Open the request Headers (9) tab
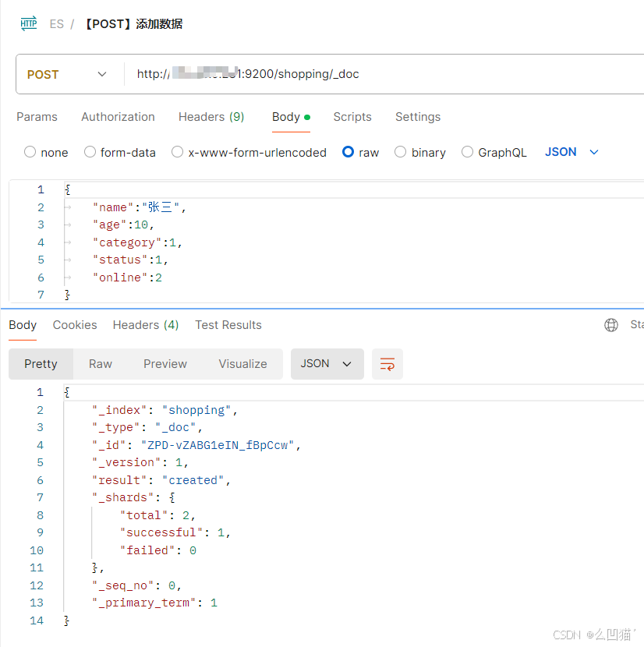The height and width of the screenshot is (647, 644). click(x=211, y=117)
